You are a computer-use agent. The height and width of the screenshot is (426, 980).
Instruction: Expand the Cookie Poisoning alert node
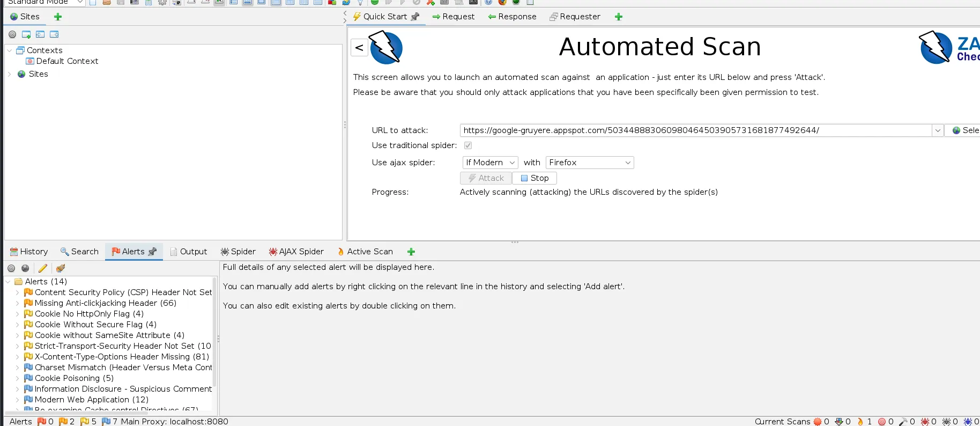(x=17, y=378)
